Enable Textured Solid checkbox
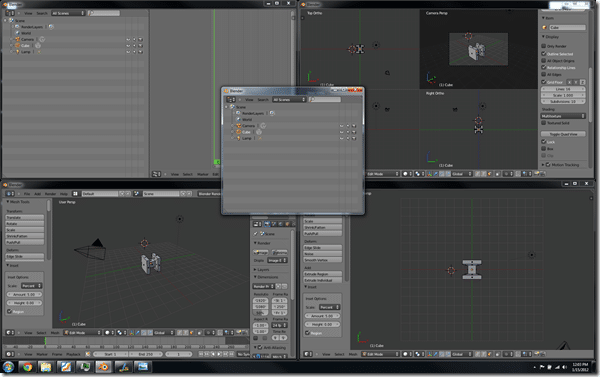Viewport: 600px width, 377px height. pos(543,123)
